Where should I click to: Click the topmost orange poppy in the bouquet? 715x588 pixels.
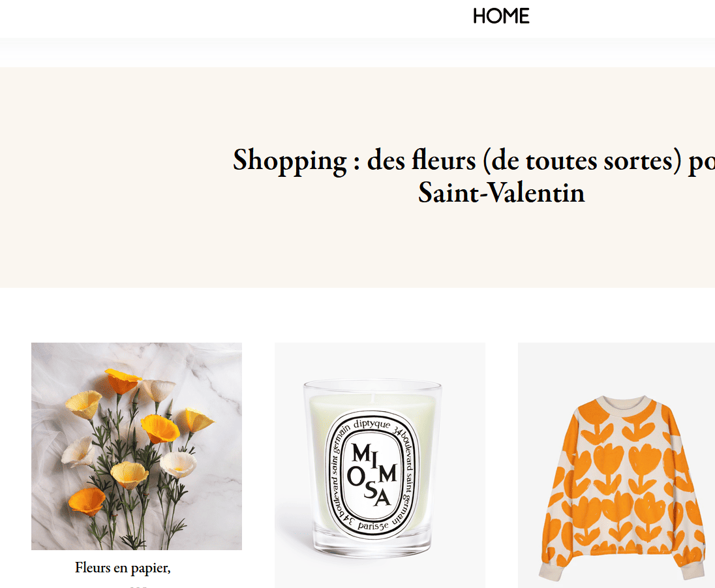pos(123,380)
